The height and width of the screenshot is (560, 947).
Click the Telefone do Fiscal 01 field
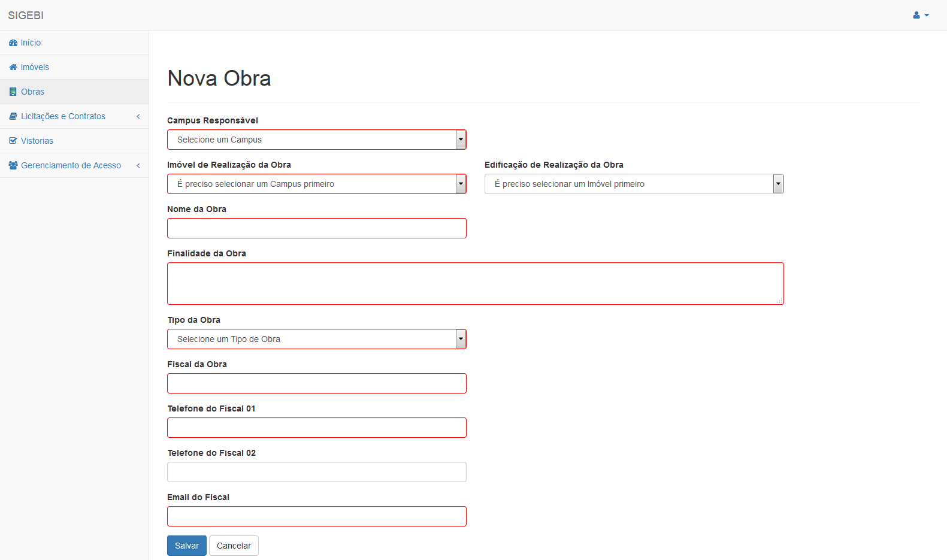coord(317,428)
